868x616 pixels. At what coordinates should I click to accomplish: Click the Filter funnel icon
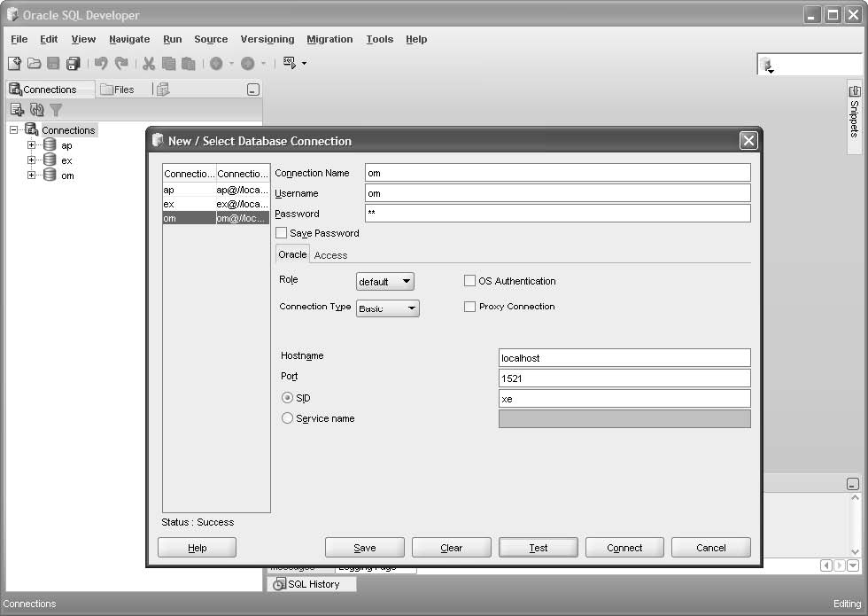(x=56, y=110)
